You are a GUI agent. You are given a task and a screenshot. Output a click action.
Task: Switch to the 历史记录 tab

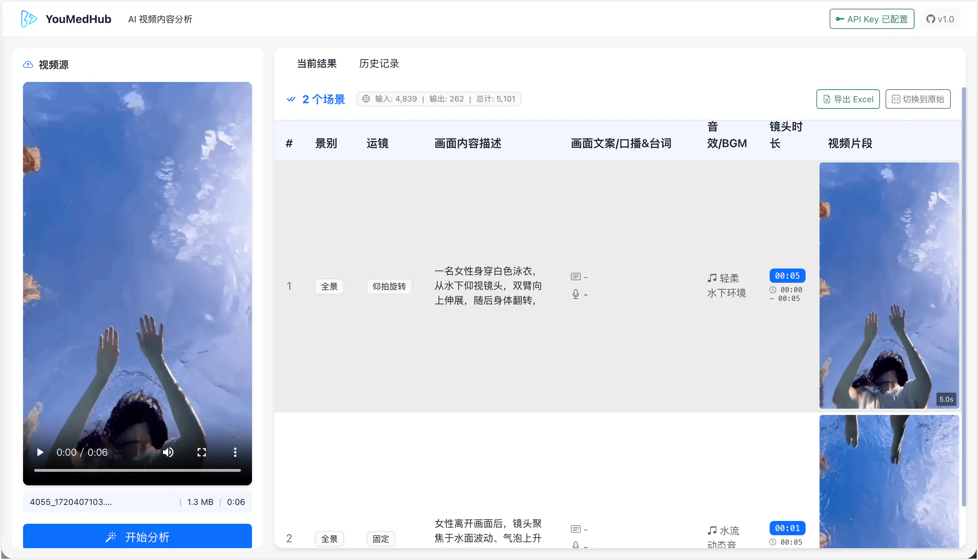click(x=379, y=63)
